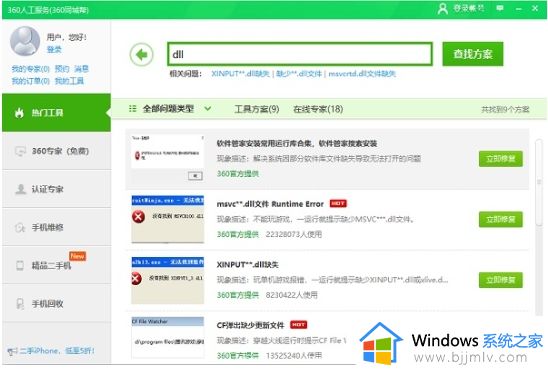
Task: Open thumbnail of msvc**.dll Runtime Error
Action: pos(167,219)
